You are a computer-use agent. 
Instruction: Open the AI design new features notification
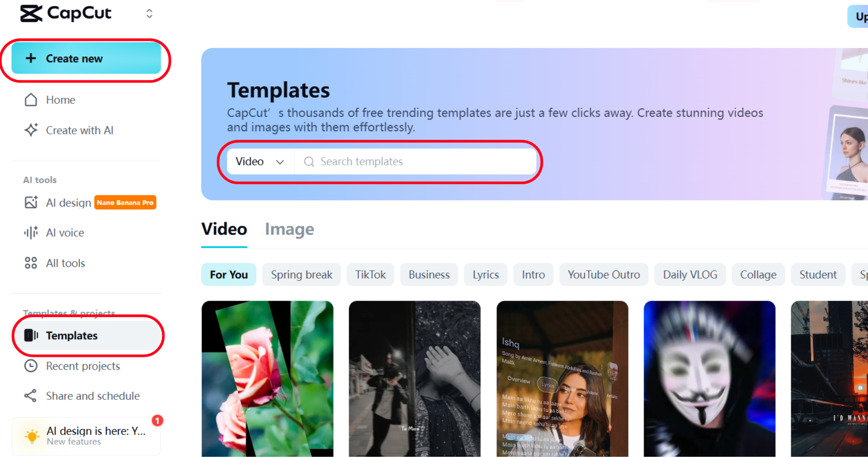[86, 435]
